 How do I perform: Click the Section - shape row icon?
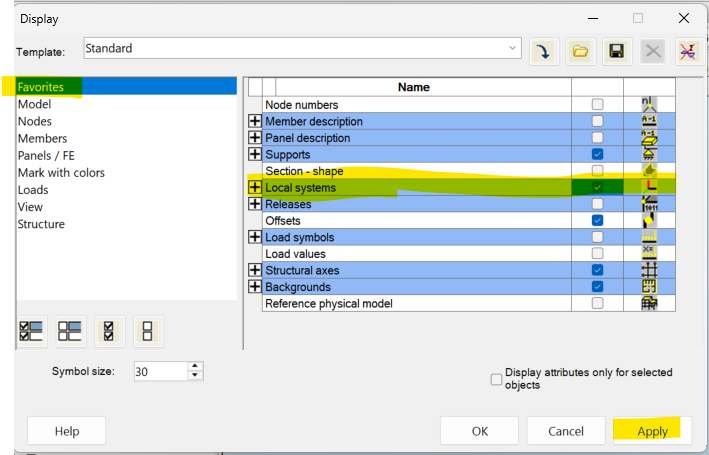coord(649,171)
